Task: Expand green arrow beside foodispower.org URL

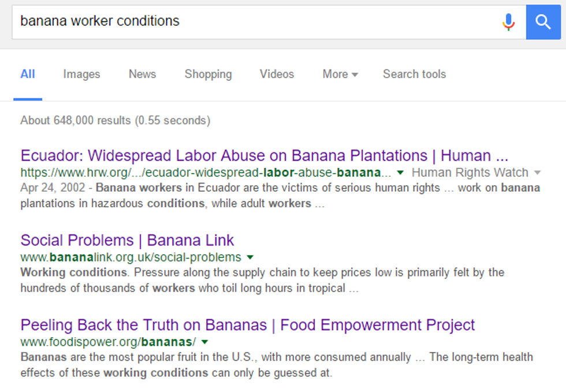Action: click(204, 342)
